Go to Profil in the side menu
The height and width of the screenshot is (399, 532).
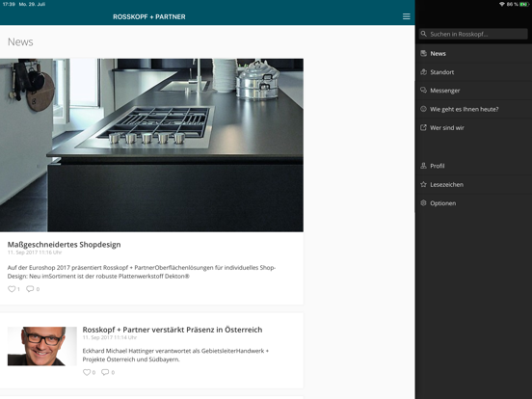(x=473, y=166)
